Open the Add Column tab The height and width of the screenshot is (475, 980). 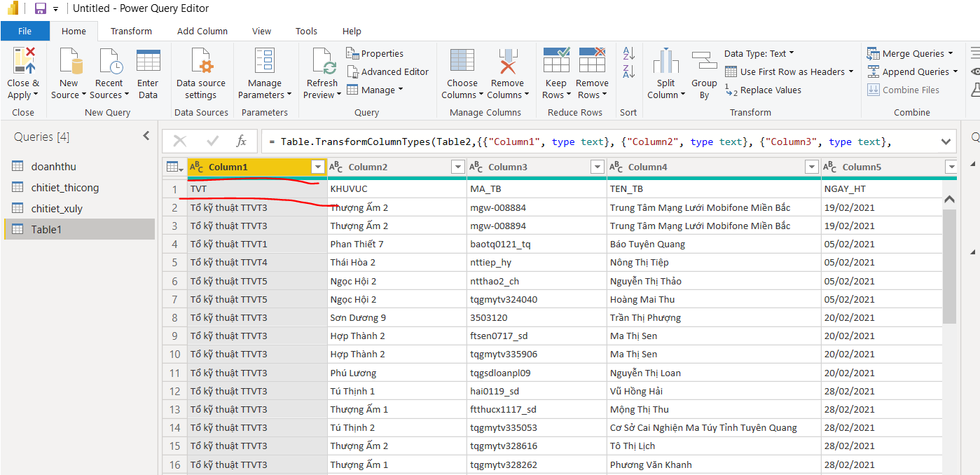202,31
